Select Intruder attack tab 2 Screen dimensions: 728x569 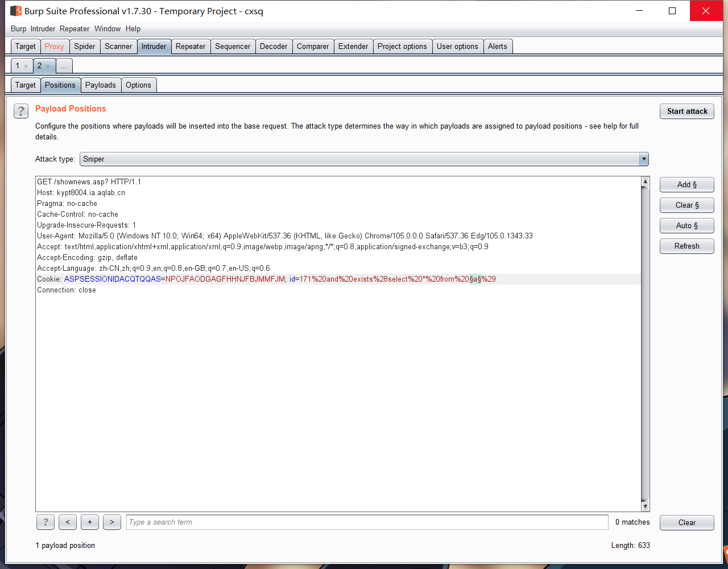[x=39, y=66]
